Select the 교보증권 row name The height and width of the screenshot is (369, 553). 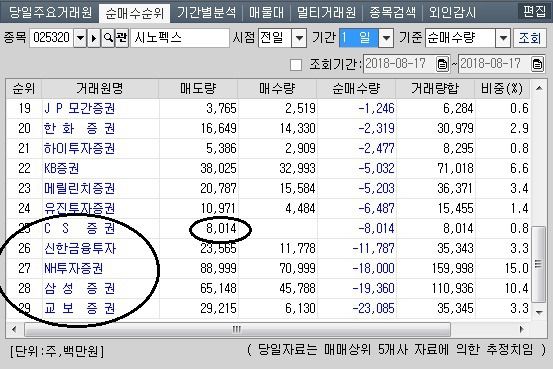click(x=79, y=309)
